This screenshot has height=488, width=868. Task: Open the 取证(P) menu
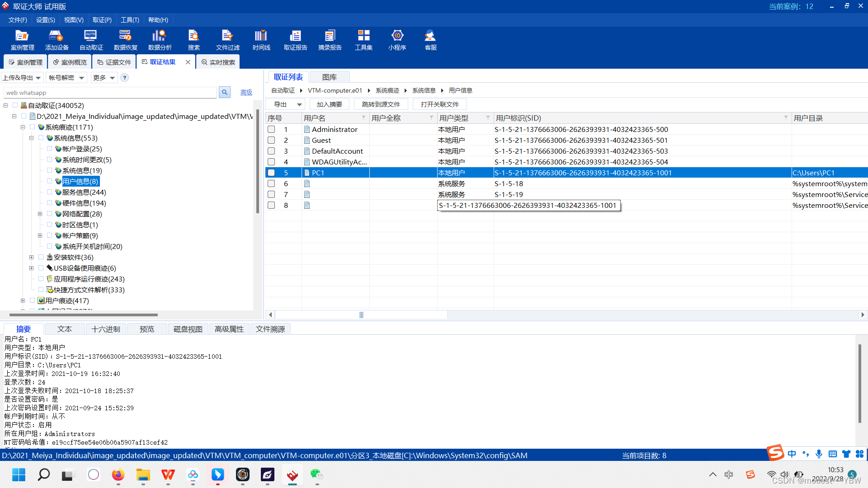pos(102,20)
